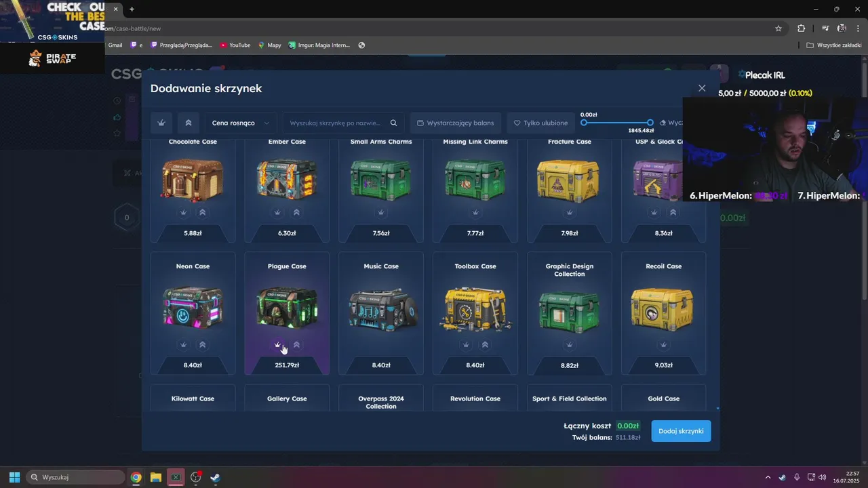Select the Neon Case chest image
This screenshot has width=868, height=488.
tap(193, 308)
